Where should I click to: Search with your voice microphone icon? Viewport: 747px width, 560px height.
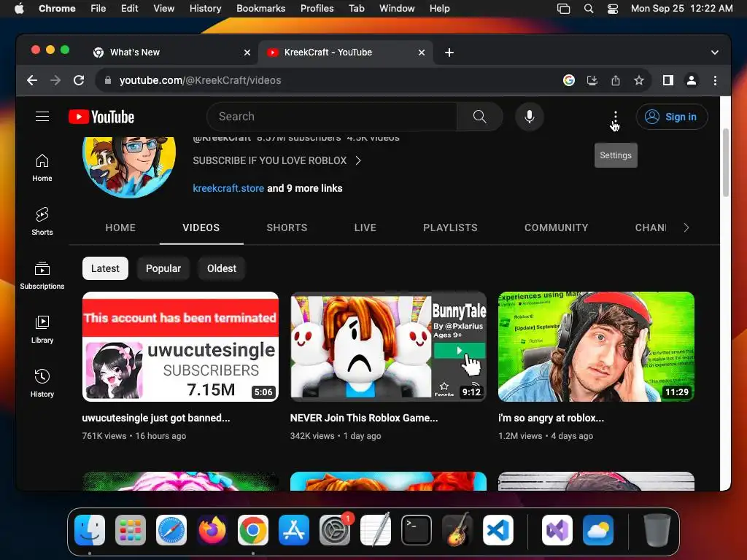point(530,117)
